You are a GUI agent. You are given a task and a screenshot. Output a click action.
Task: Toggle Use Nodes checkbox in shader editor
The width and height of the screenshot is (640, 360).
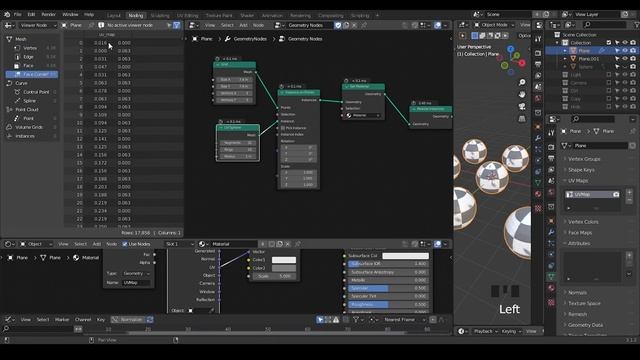click(125, 244)
